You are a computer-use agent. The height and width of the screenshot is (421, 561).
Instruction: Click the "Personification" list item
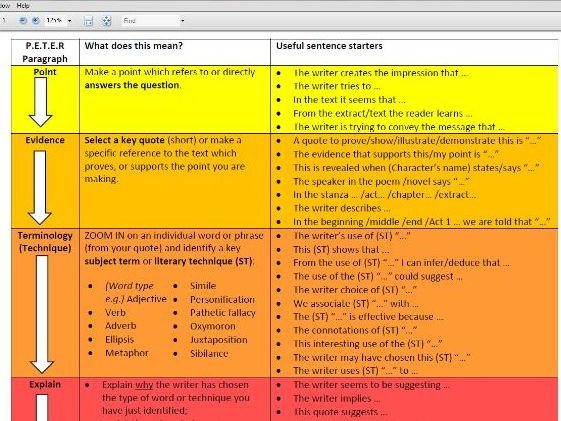click(x=222, y=299)
